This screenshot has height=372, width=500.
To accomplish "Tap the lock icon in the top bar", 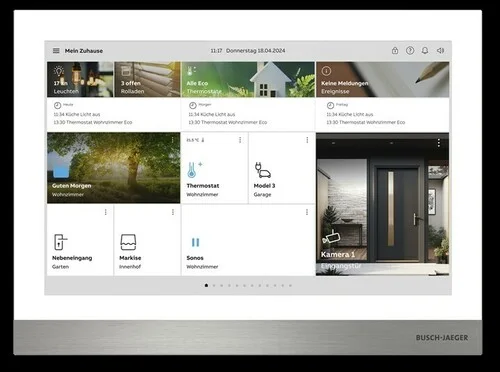I will point(395,51).
